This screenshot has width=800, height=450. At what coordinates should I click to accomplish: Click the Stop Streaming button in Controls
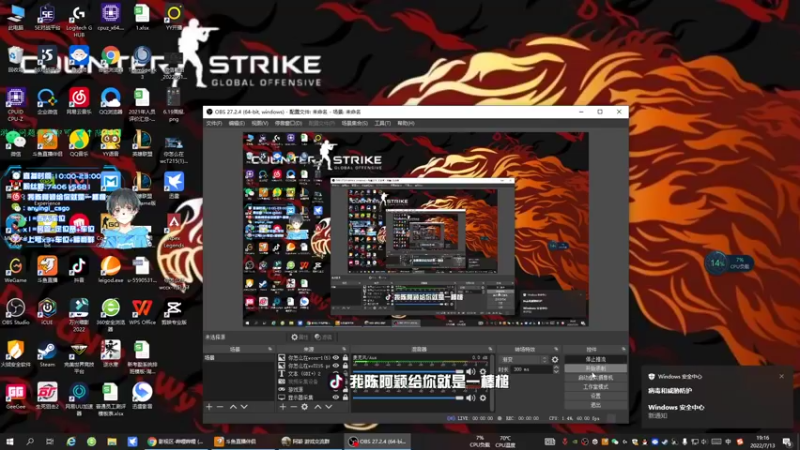coord(595,359)
